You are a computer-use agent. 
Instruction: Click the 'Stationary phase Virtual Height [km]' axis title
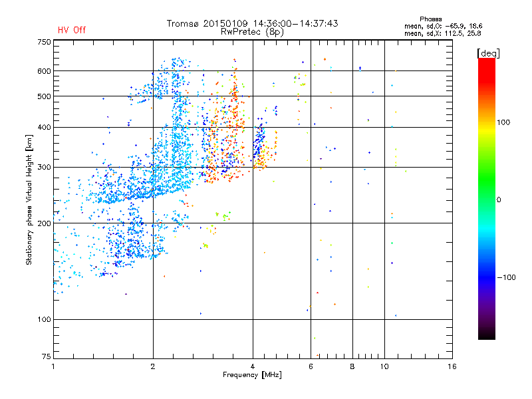[x=29, y=200]
